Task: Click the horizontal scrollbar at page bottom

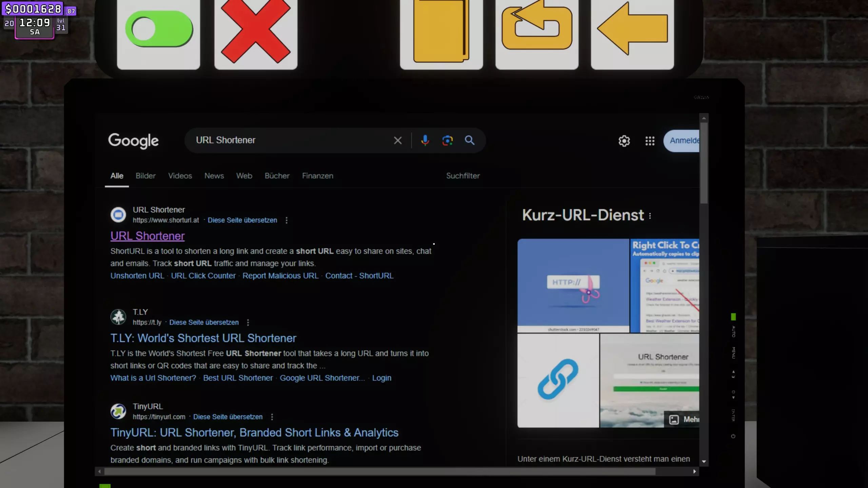Action: [x=380, y=471]
